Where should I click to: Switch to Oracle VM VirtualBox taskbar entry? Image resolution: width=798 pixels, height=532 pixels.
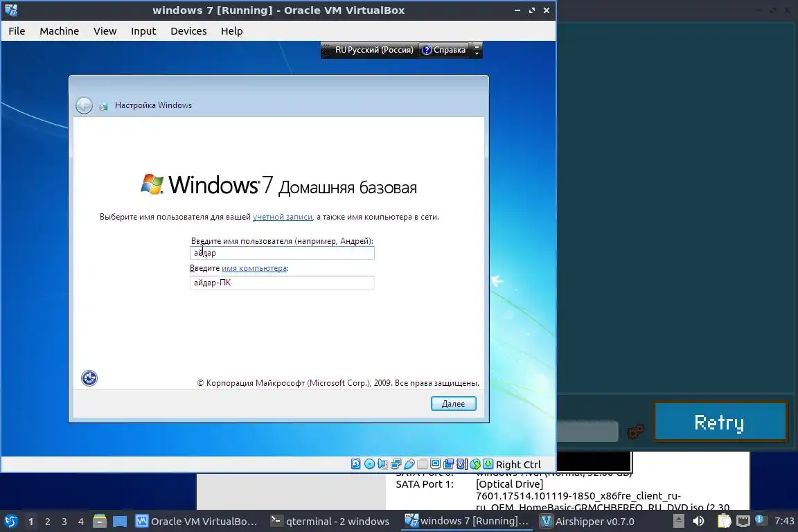tap(197, 522)
